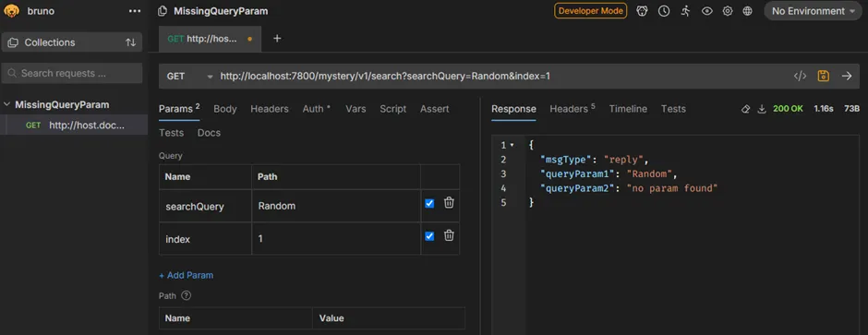Click the Bruno dog logo
This screenshot has height=335, width=868.
tap(12, 11)
